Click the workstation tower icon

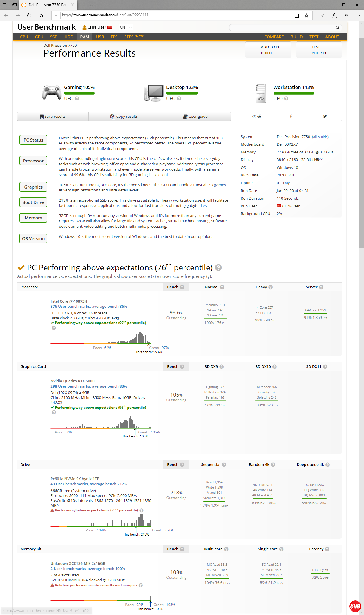(260, 93)
